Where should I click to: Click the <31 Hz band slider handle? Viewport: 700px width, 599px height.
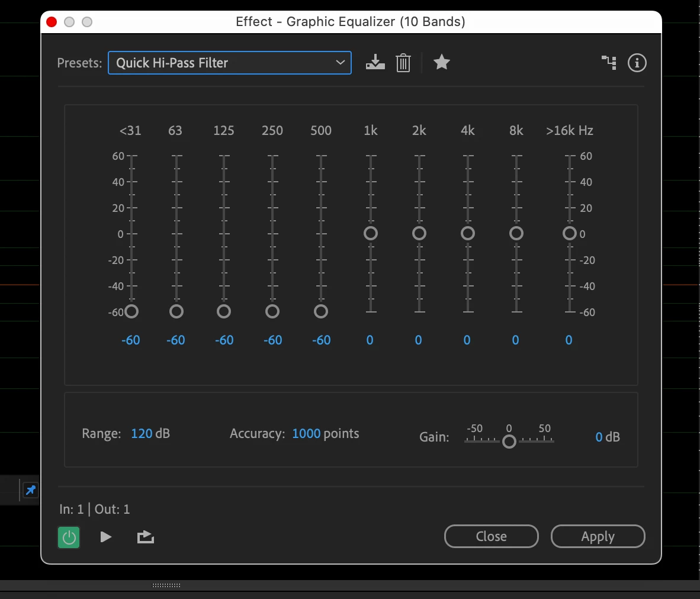pos(131,311)
